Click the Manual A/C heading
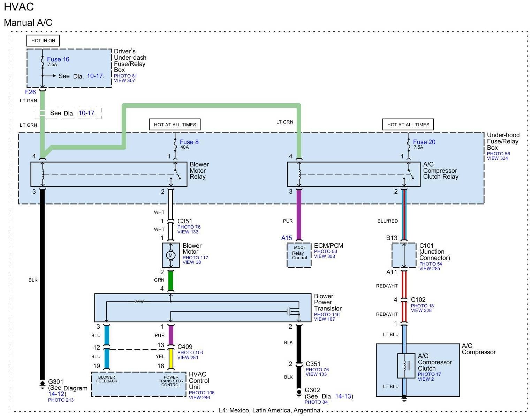This screenshot has width=532, height=418. (28, 23)
